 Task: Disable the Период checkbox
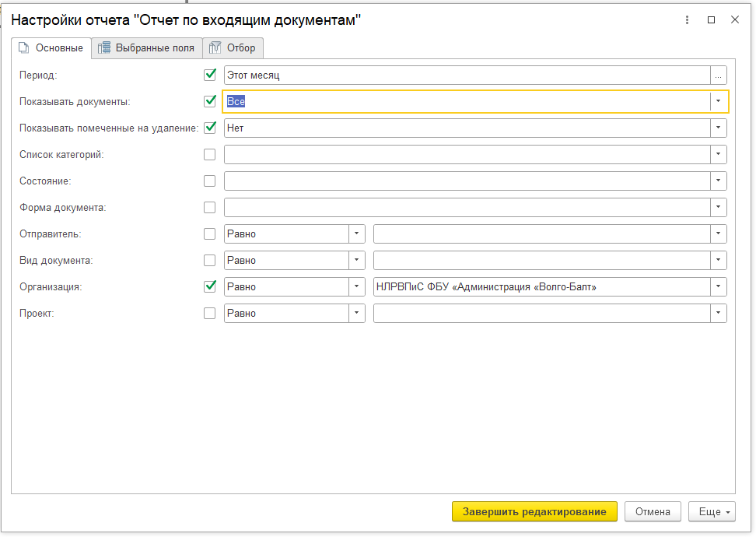(209, 75)
